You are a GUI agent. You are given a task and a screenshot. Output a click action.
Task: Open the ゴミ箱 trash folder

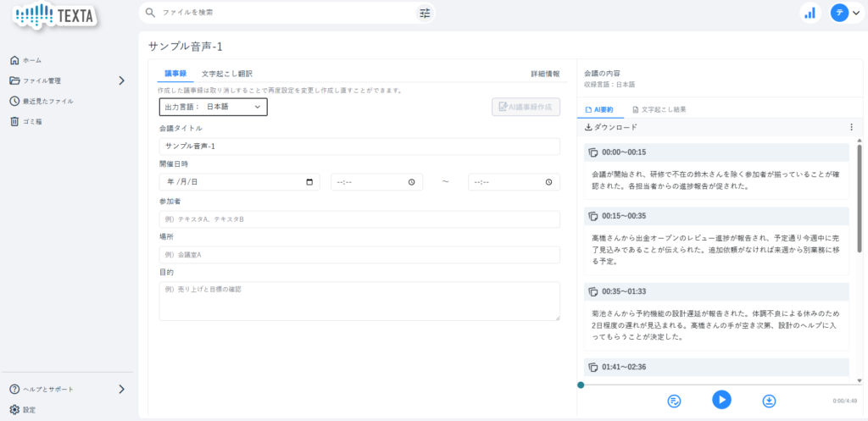click(32, 121)
